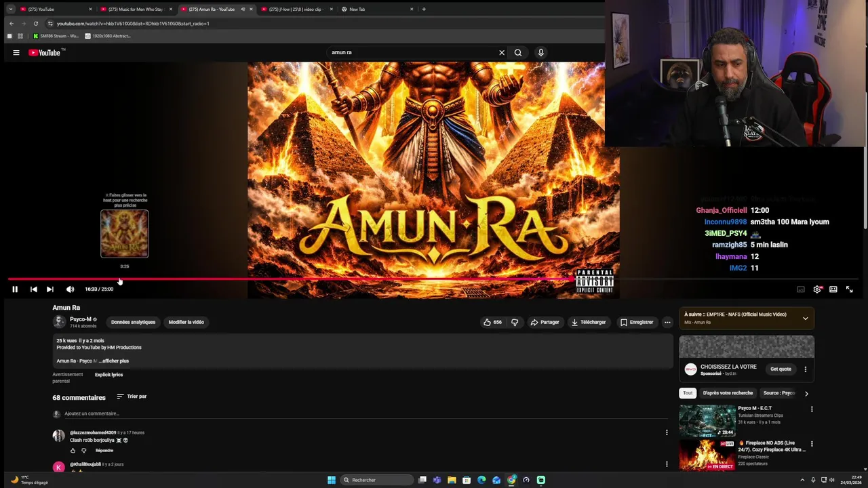The height and width of the screenshot is (488, 868).
Task: Reload the current page
Action: point(36,24)
